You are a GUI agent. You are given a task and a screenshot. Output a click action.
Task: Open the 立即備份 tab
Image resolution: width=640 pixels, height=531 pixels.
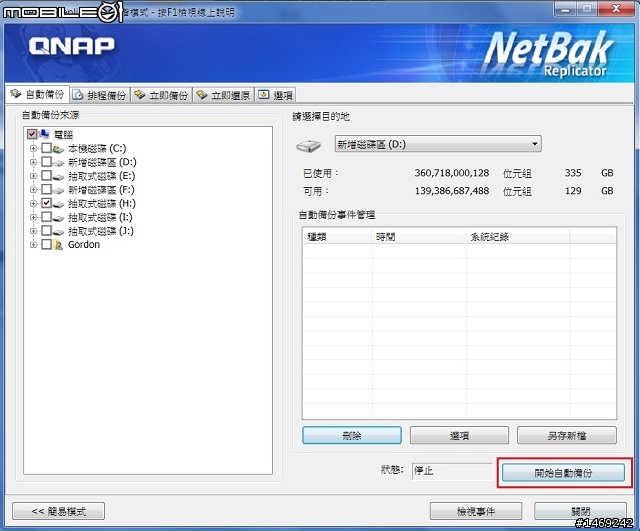tap(162, 95)
